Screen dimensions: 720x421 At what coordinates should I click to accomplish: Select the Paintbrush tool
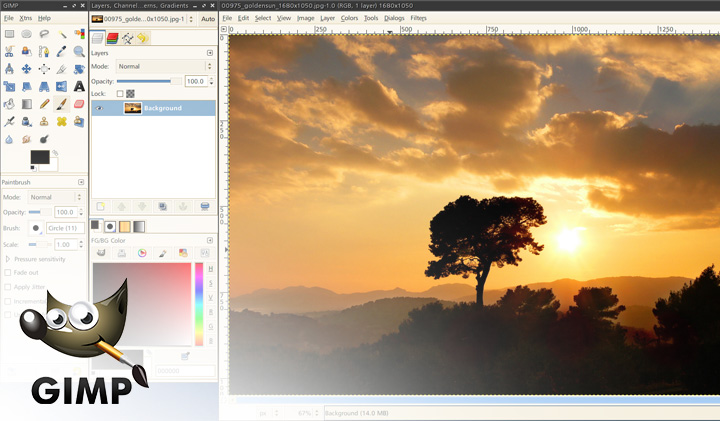62,104
